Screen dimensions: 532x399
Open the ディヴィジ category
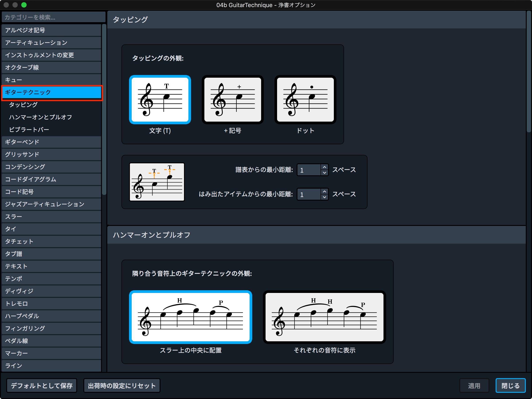51,291
